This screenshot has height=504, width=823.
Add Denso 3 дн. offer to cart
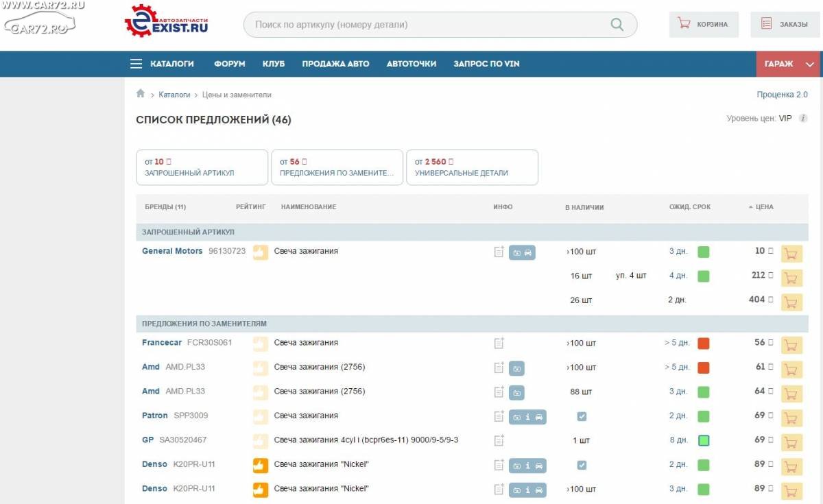(x=791, y=491)
